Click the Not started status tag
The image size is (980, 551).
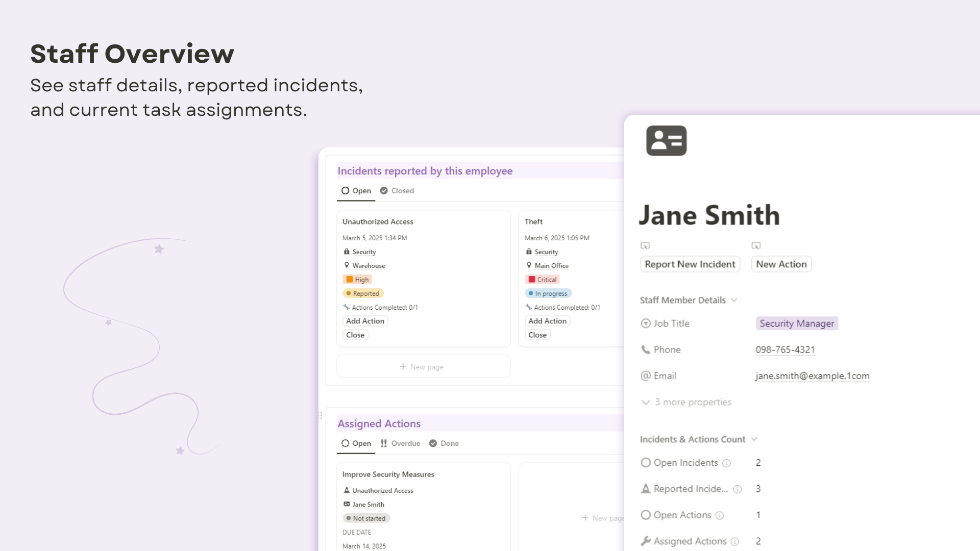366,518
